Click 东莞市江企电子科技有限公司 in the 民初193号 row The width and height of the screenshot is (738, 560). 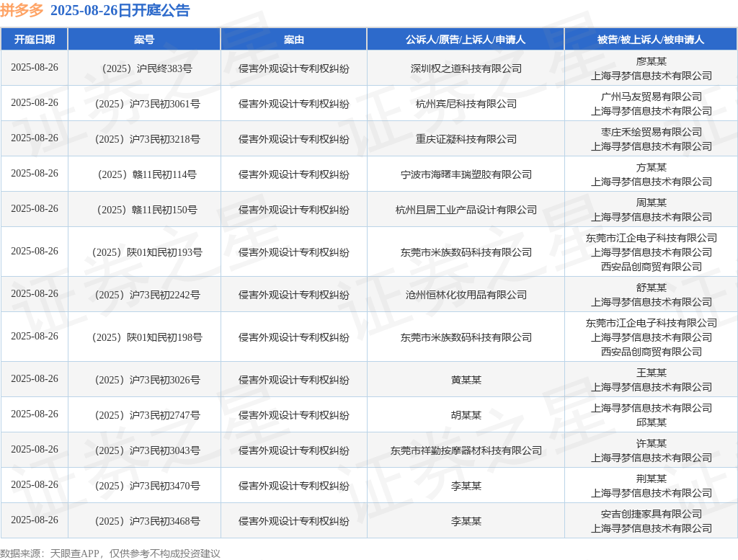[652, 238]
